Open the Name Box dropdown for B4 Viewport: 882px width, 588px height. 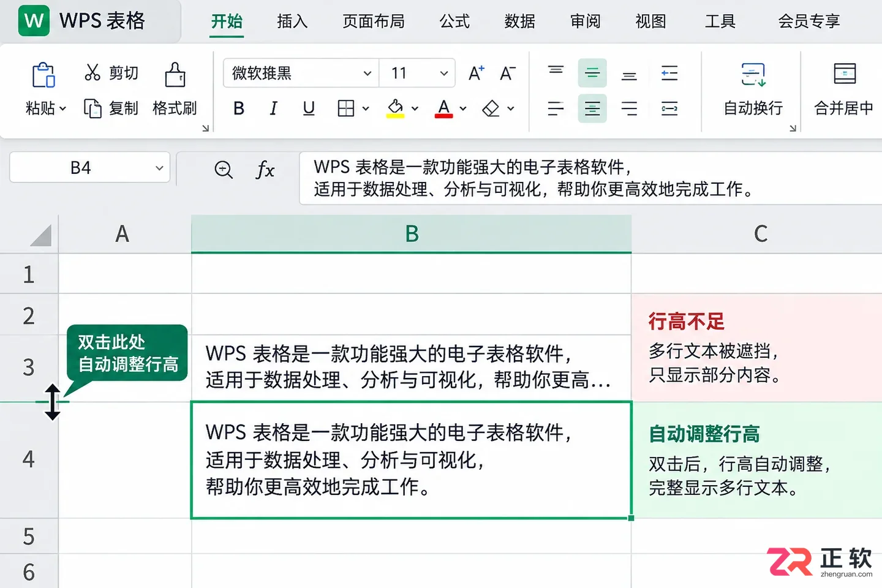159,168
